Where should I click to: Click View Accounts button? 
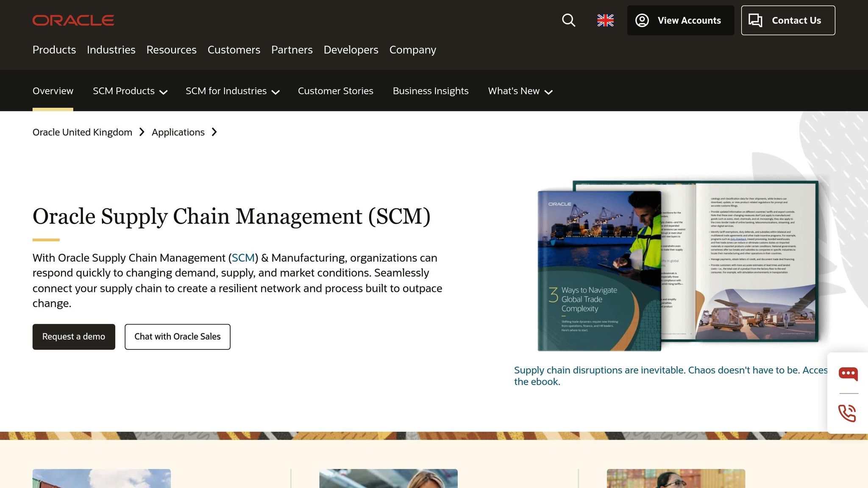click(x=681, y=20)
